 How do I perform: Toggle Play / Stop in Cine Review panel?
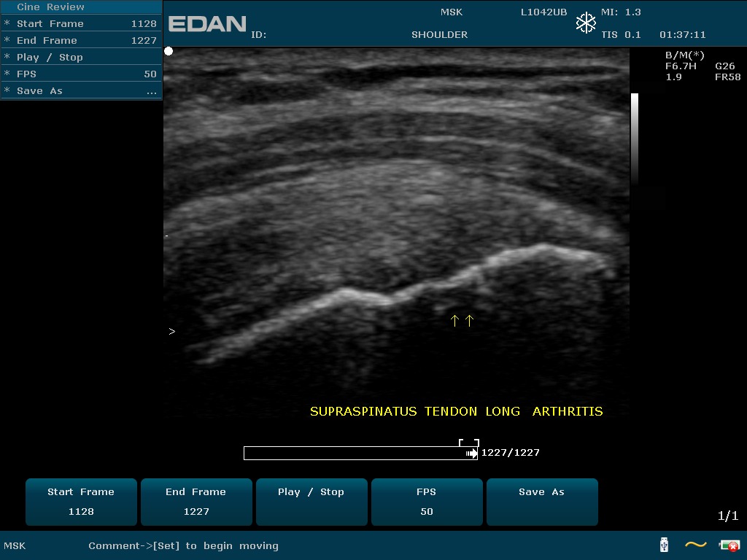pos(50,57)
